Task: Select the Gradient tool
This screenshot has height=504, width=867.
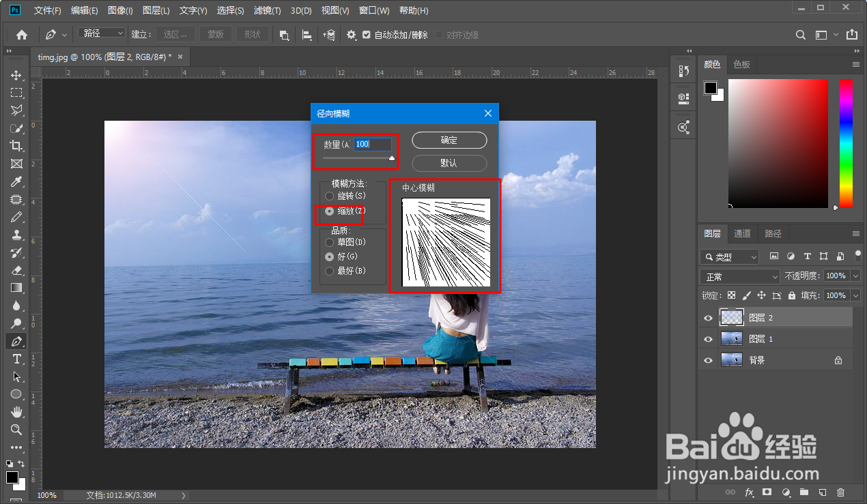Action: tap(16, 288)
